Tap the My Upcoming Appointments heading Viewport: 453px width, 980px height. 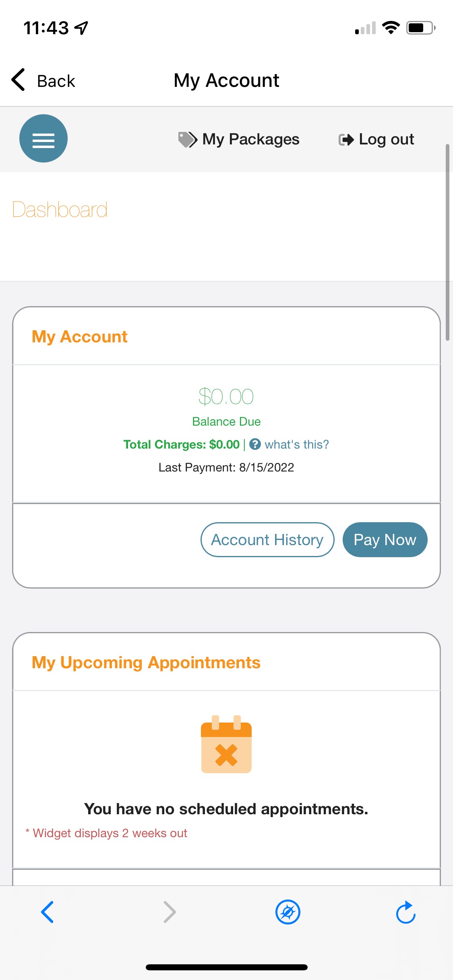point(146,663)
